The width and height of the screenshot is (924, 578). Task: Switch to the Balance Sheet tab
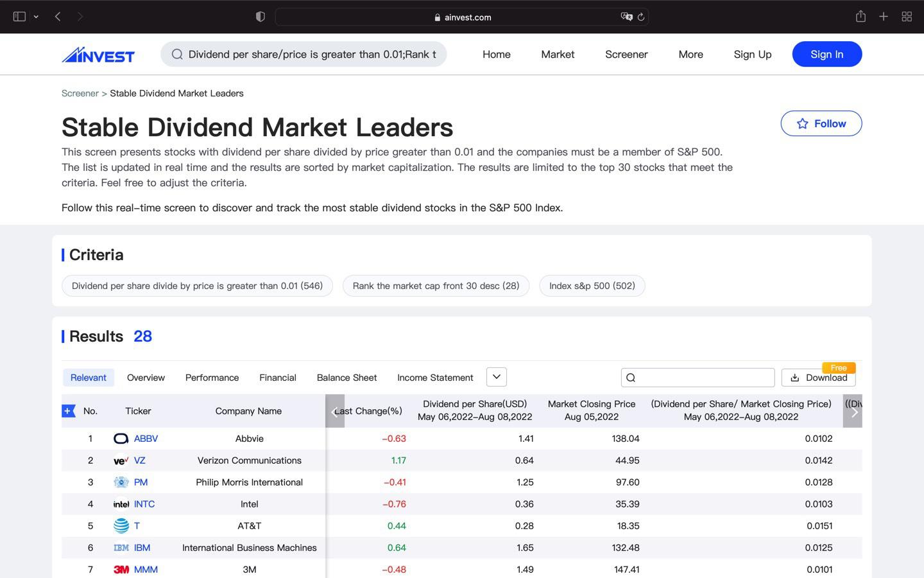[346, 378]
